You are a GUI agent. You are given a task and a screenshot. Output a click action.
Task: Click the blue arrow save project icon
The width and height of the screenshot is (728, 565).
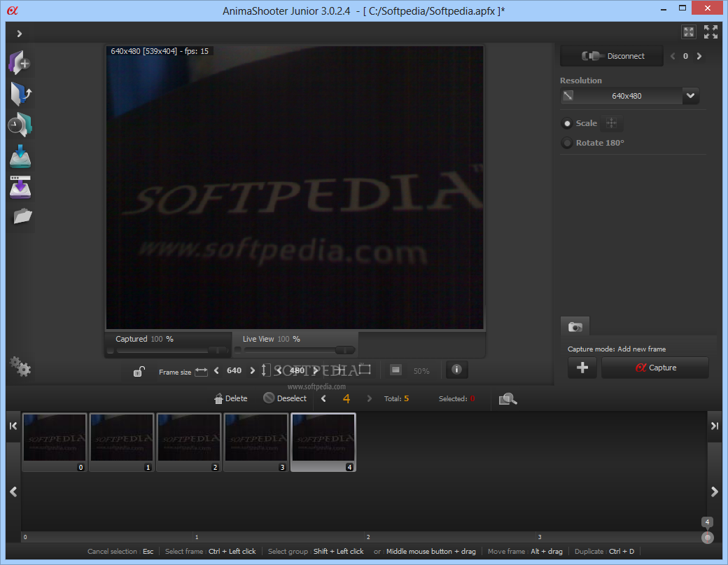pyautogui.click(x=20, y=156)
